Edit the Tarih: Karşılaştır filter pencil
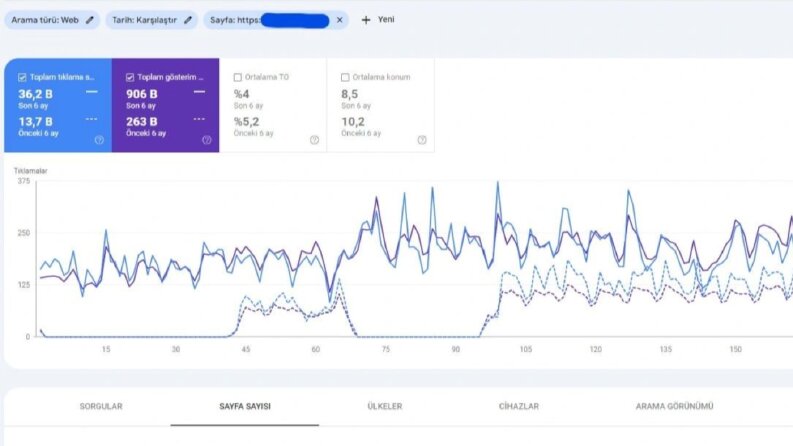Image resolution: width=793 pixels, height=446 pixels. [188, 20]
